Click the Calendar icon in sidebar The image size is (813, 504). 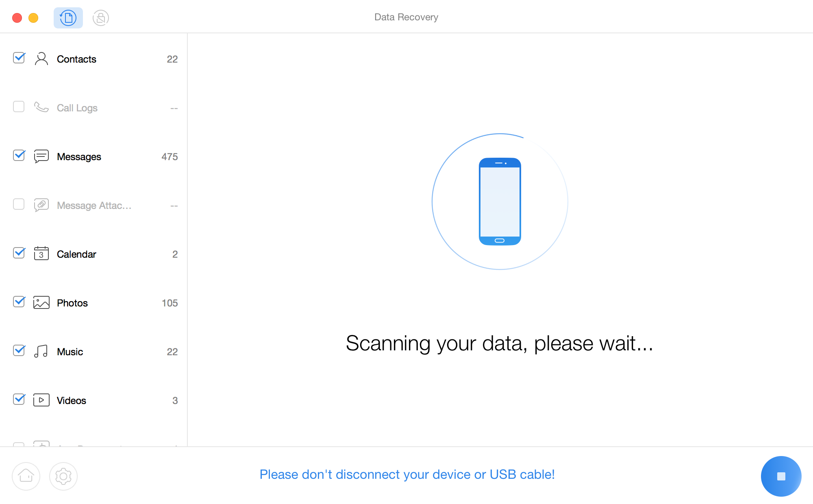pos(41,254)
